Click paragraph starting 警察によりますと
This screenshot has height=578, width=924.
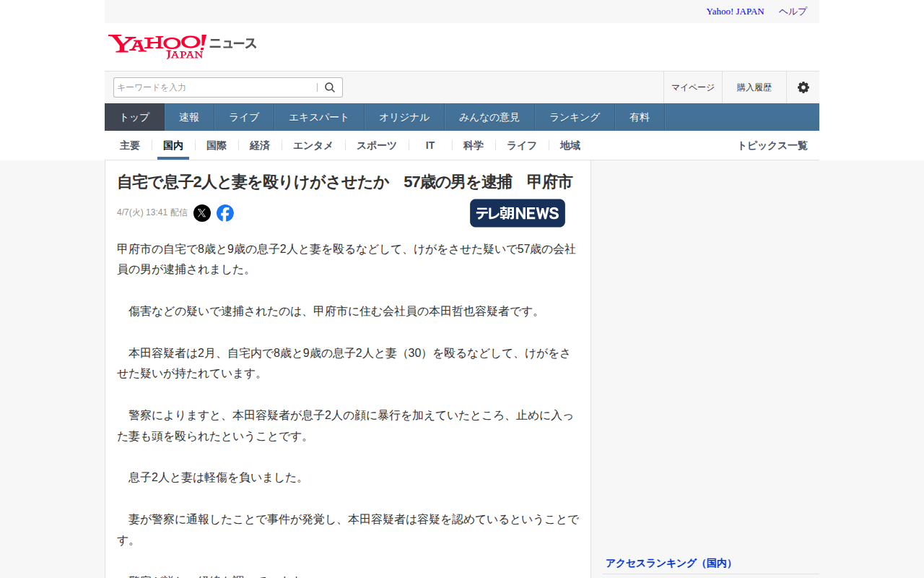pos(346,426)
